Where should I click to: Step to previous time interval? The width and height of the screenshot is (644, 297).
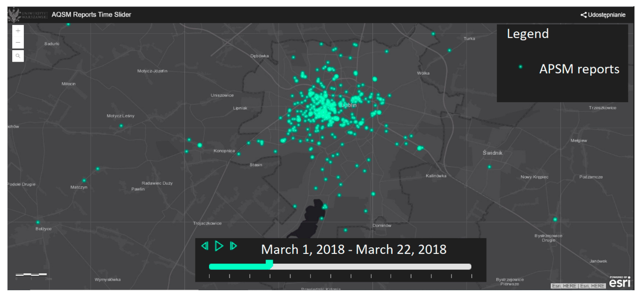click(x=205, y=246)
